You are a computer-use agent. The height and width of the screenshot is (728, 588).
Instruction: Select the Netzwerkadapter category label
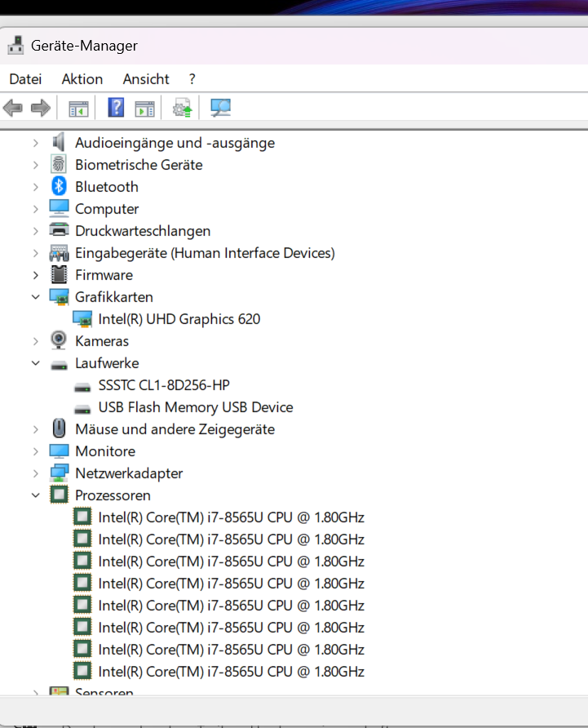pyautogui.click(x=129, y=473)
